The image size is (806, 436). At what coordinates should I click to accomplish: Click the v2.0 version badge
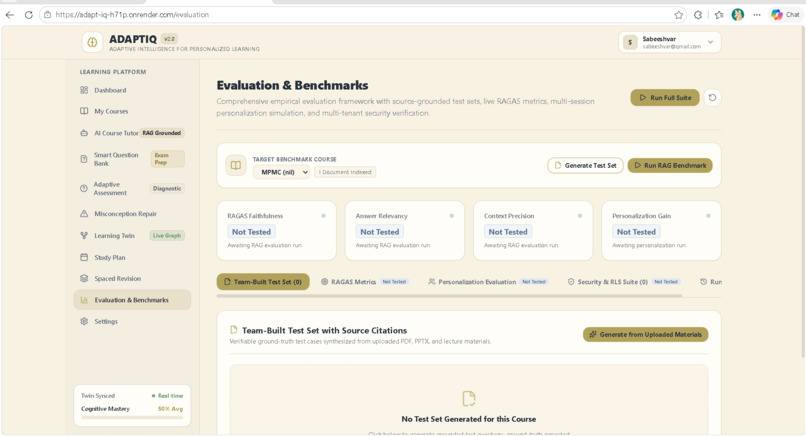169,39
